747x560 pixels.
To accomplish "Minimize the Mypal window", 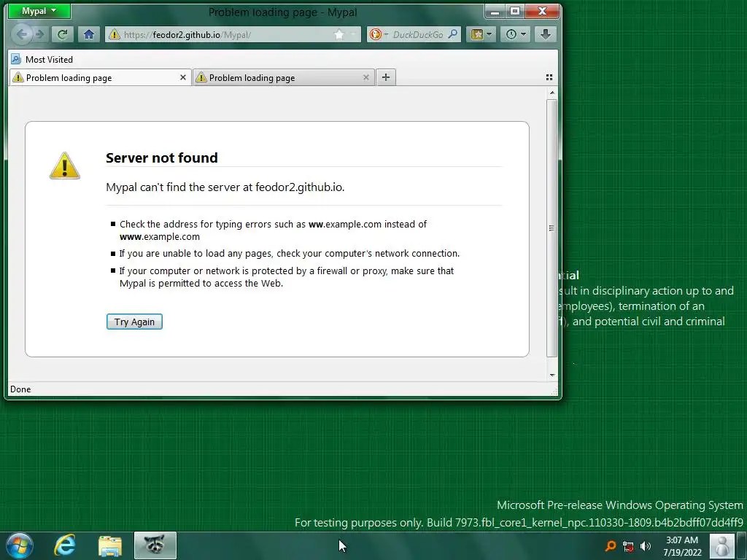I will pyautogui.click(x=495, y=12).
